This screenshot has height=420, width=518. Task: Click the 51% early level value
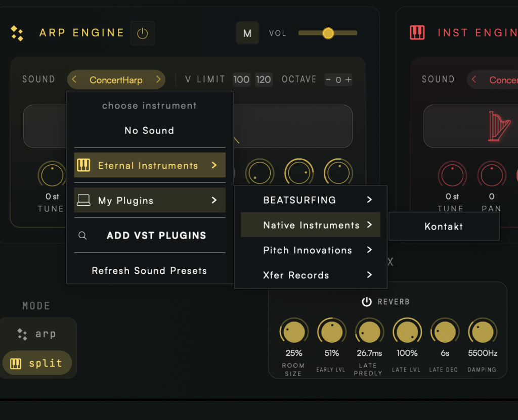coord(332,353)
